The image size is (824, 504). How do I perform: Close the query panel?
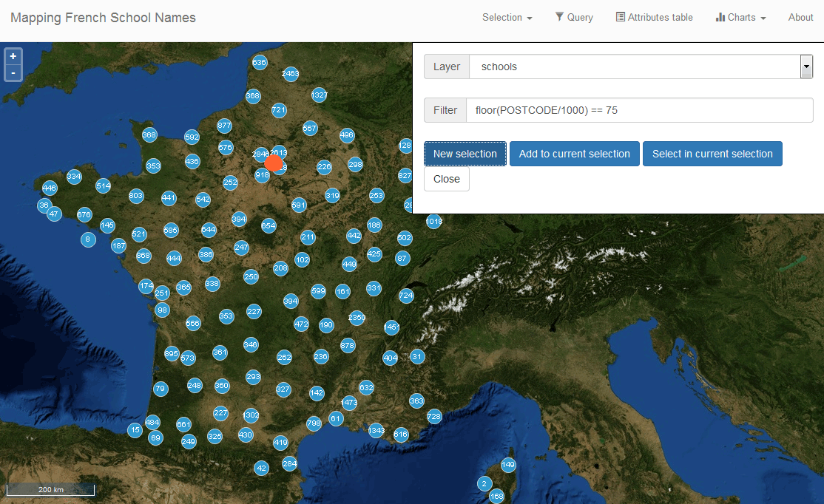tap(446, 179)
